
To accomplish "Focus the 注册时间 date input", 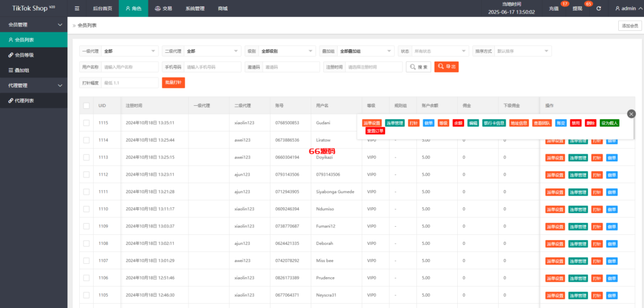I will click(374, 67).
